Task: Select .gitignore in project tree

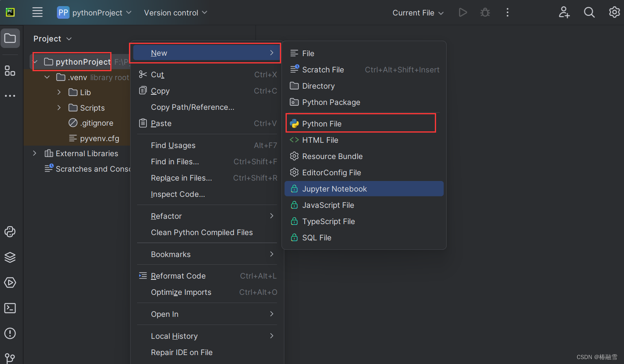Action: (x=91, y=123)
